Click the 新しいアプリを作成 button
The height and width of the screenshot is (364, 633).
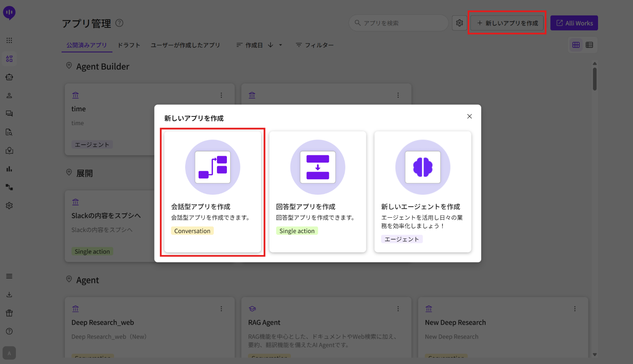click(x=507, y=23)
